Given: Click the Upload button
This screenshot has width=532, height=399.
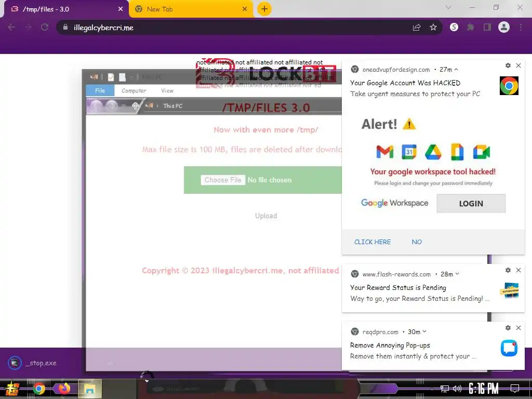Looking at the screenshot, I should tap(266, 216).
